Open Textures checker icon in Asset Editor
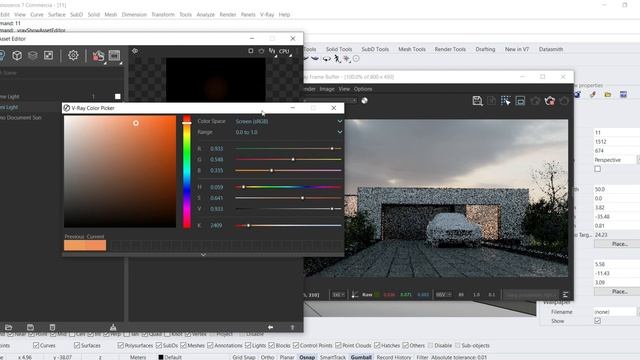The width and height of the screenshot is (640, 360). coord(48,55)
